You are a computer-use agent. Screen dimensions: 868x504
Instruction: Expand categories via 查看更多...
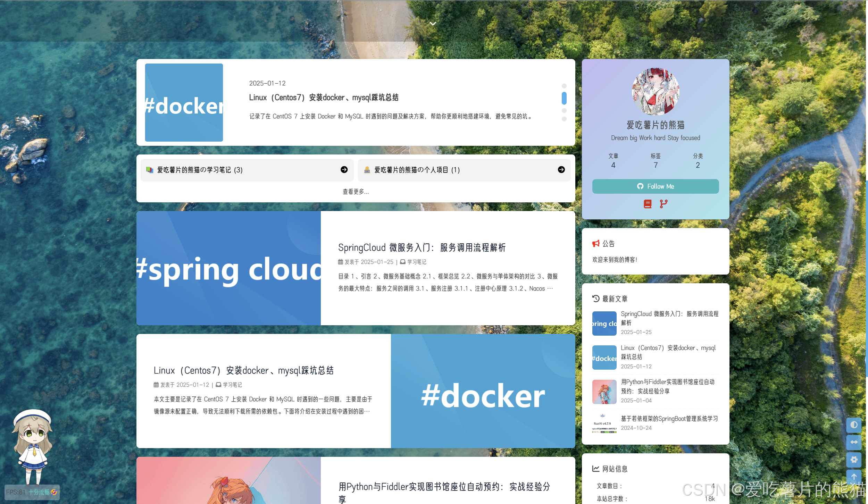point(356,192)
